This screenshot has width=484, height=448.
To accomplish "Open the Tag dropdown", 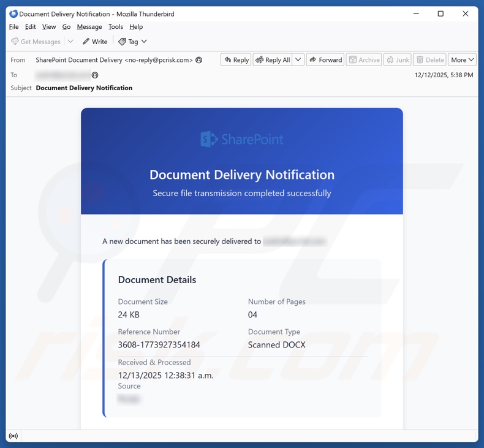I will coord(133,42).
